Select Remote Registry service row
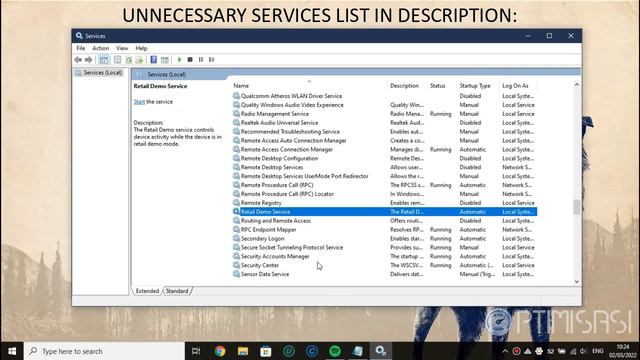 click(384, 203)
